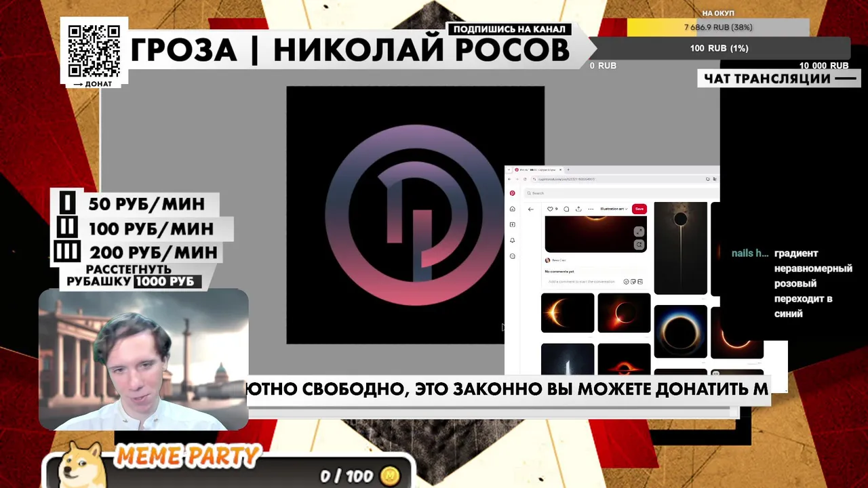The width and height of the screenshot is (868, 488).
Task: Start visual search on the pin image
Action: [639, 245]
